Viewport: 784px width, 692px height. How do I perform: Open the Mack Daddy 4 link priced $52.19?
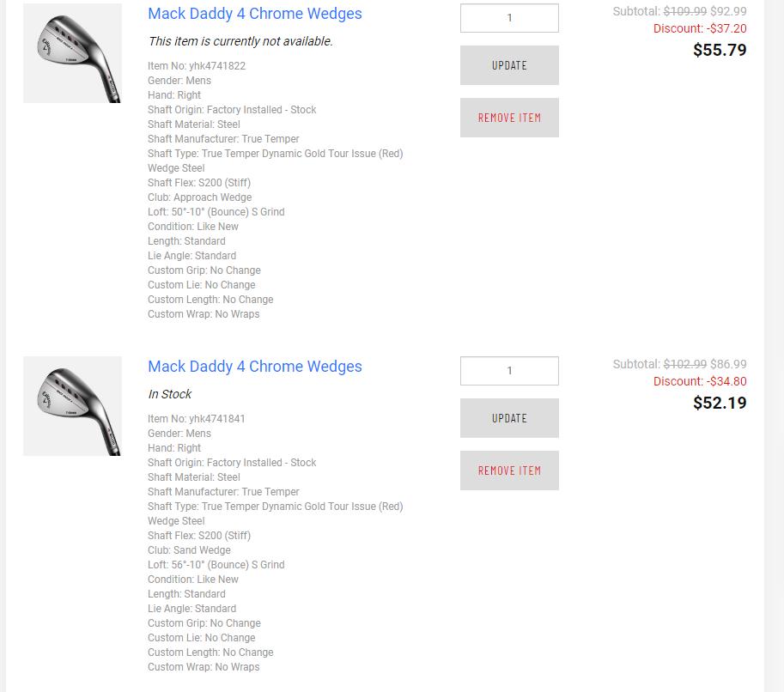(x=254, y=367)
